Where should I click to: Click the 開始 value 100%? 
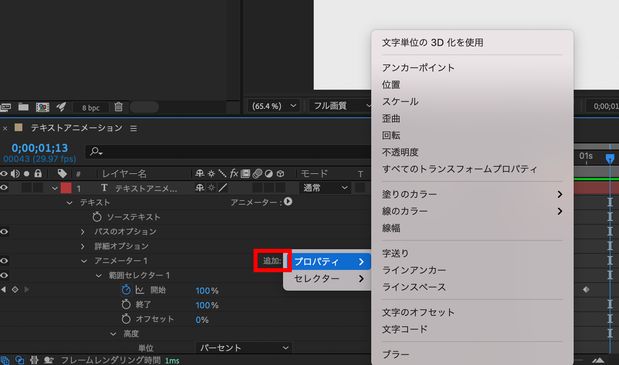(x=207, y=291)
